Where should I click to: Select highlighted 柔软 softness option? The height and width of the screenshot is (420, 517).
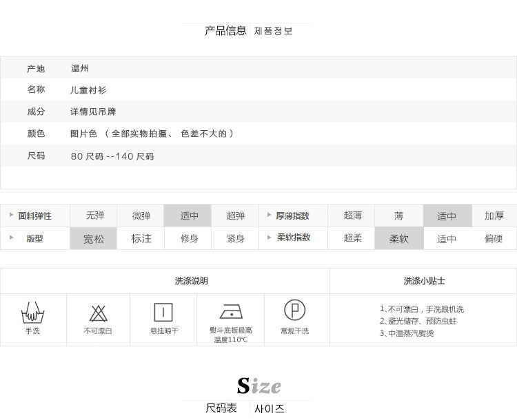[x=399, y=238]
